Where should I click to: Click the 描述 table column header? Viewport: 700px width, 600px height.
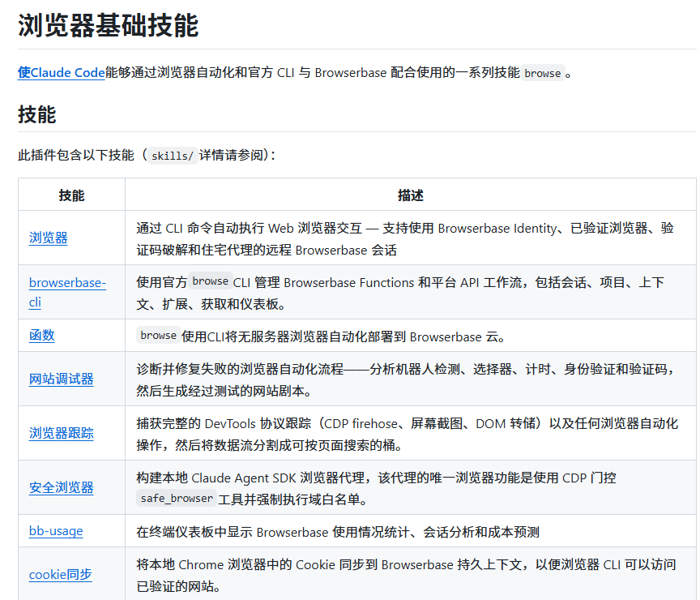click(411, 195)
